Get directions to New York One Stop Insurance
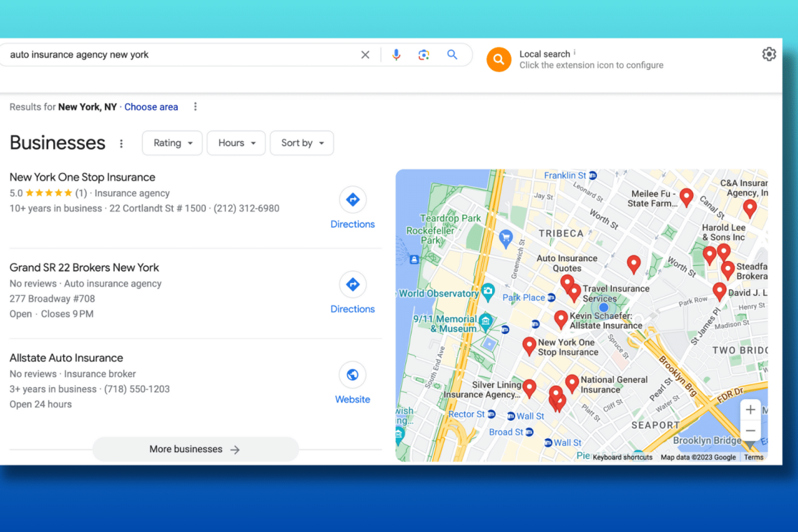 353,199
